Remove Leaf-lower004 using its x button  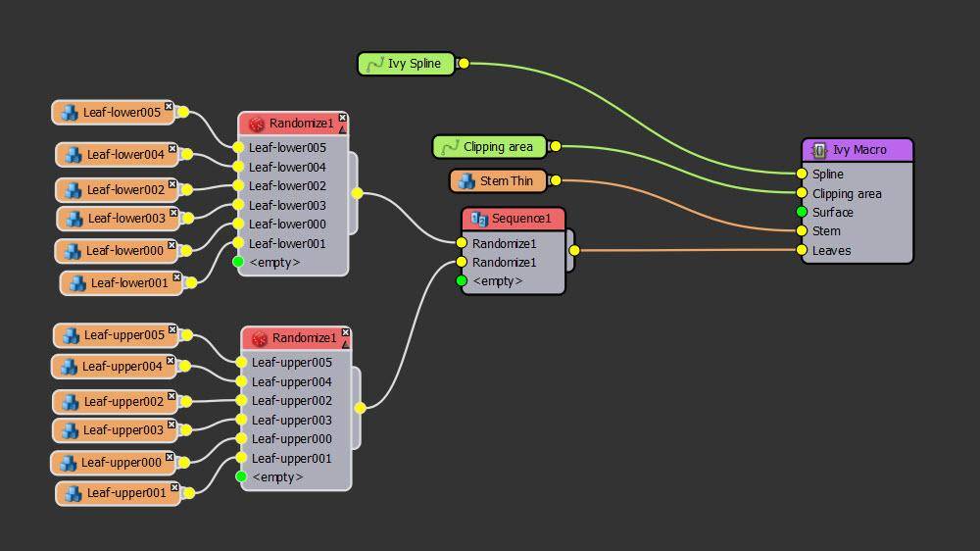tap(172, 149)
